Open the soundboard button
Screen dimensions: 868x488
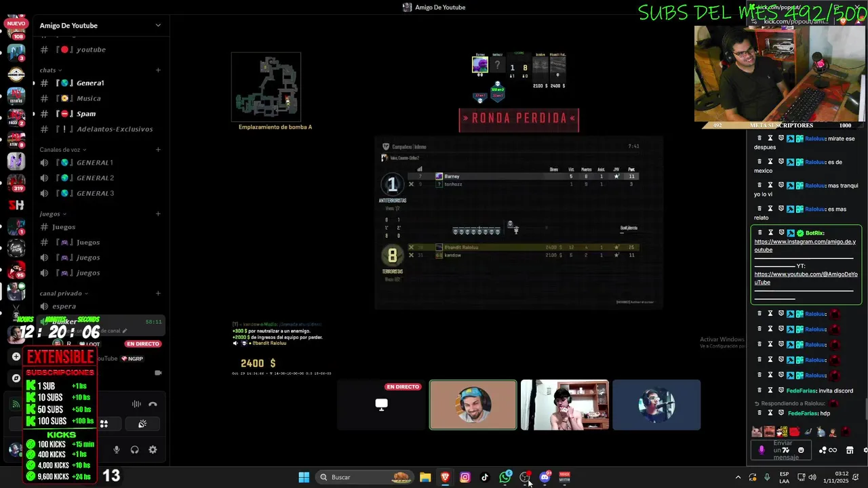click(142, 424)
